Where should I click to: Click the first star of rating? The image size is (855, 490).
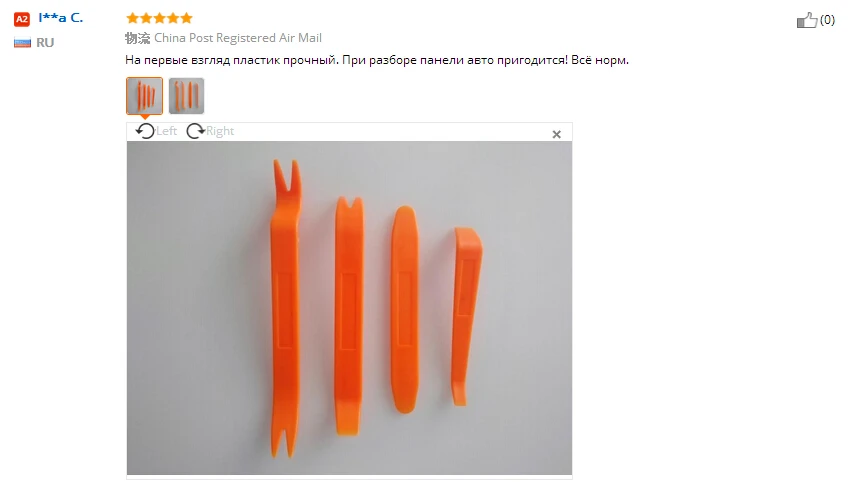coord(133,18)
